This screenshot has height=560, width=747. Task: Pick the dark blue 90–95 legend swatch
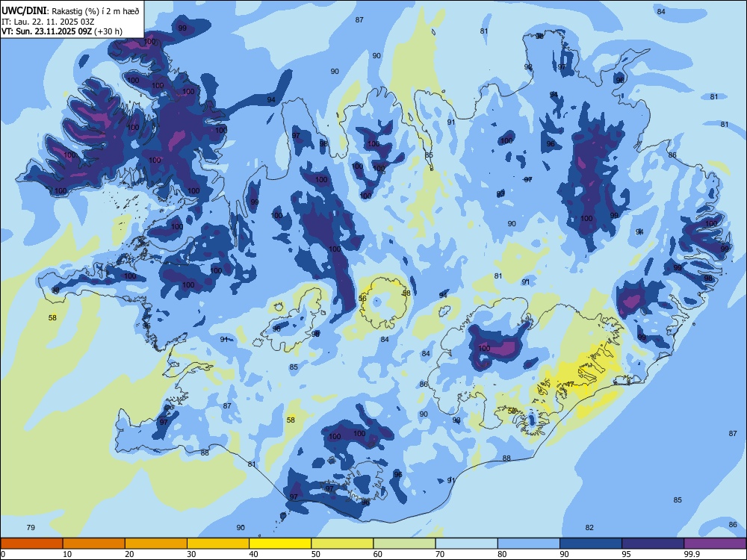click(591, 544)
